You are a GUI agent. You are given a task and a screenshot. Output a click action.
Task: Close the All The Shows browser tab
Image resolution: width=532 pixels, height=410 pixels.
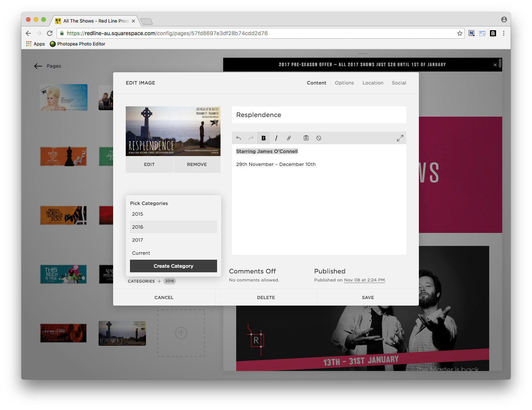tap(133, 21)
